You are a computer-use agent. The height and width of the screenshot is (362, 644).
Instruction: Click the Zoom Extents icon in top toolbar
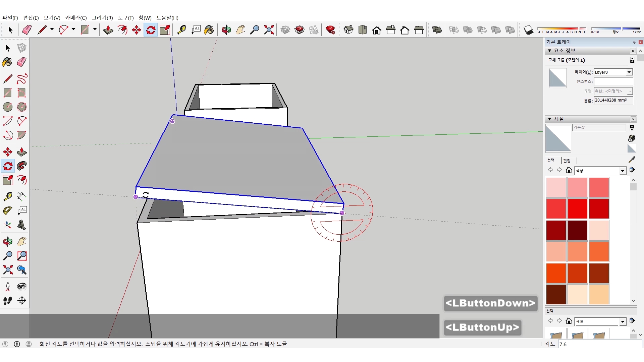tap(269, 30)
